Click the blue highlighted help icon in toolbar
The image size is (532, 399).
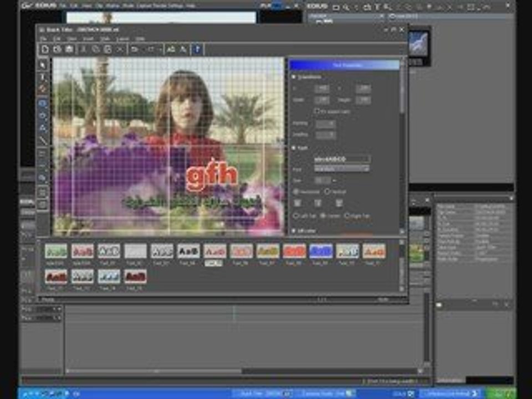coord(197,49)
